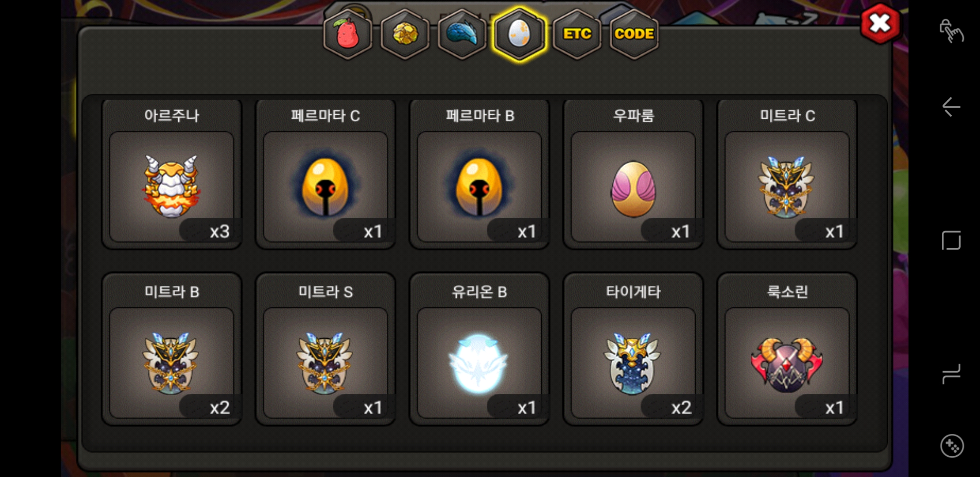980x477 pixels.
Task: Open the CODE tab
Action: (634, 34)
